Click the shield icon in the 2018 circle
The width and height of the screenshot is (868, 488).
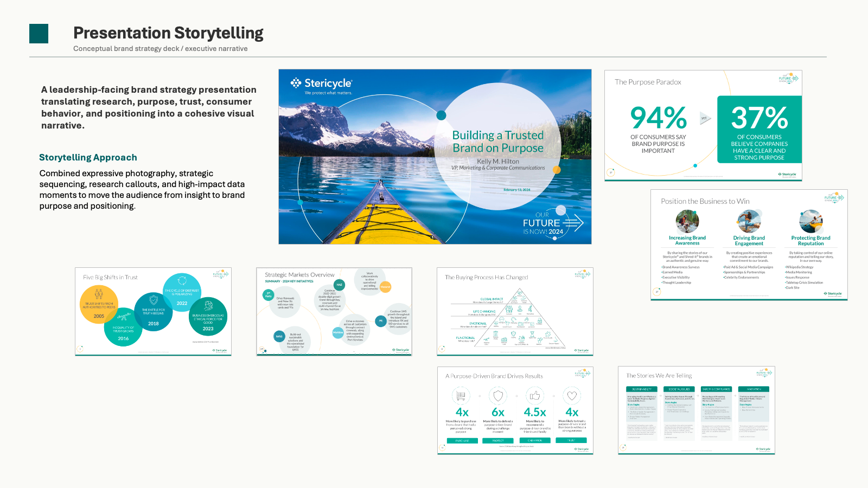click(x=154, y=300)
